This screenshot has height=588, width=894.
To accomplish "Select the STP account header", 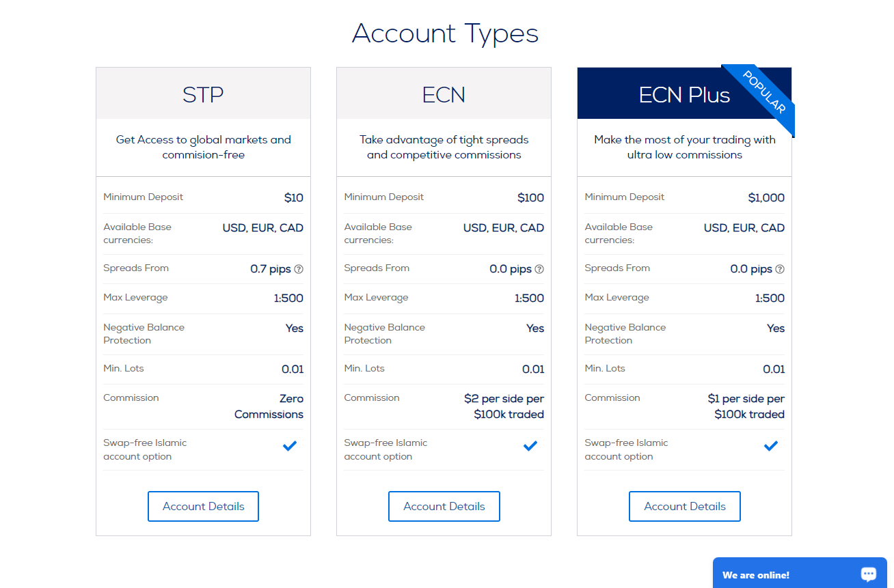I will [x=203, y=94].
